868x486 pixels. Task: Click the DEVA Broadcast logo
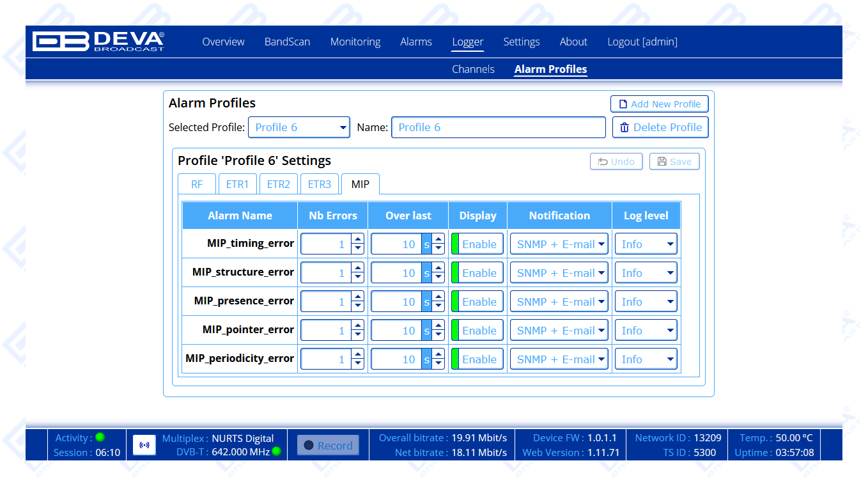(x=98, y=42)
